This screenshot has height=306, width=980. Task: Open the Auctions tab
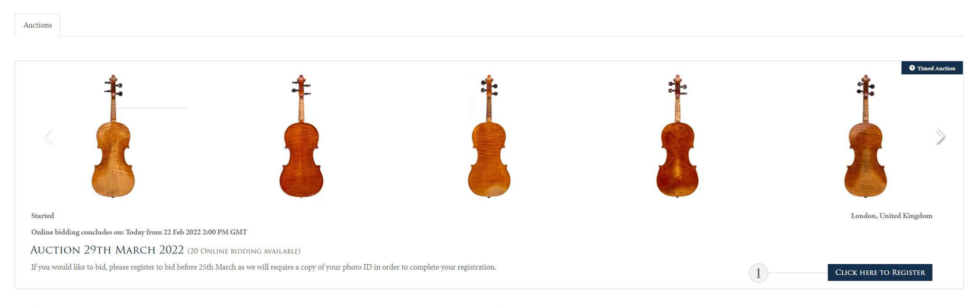38,25
